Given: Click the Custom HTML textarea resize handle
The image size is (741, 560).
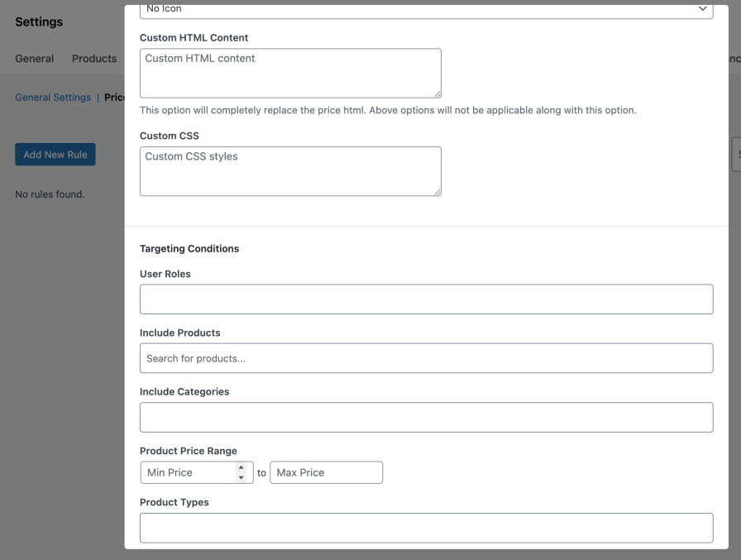Looking at the screenshot, I should (x=437, y=93).
